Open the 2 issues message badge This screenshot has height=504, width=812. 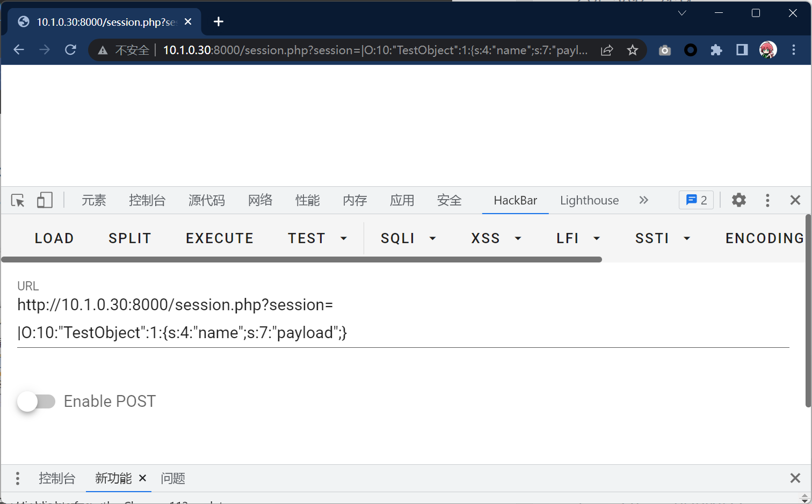pyautogui.click(x=697, y=200)
